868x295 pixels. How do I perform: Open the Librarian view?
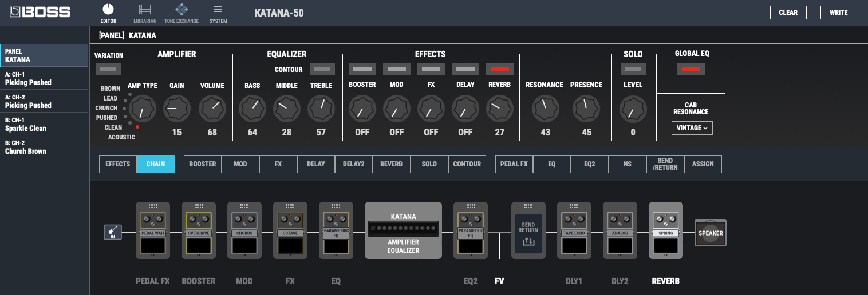pyautogui.click(x=145, y=14)
